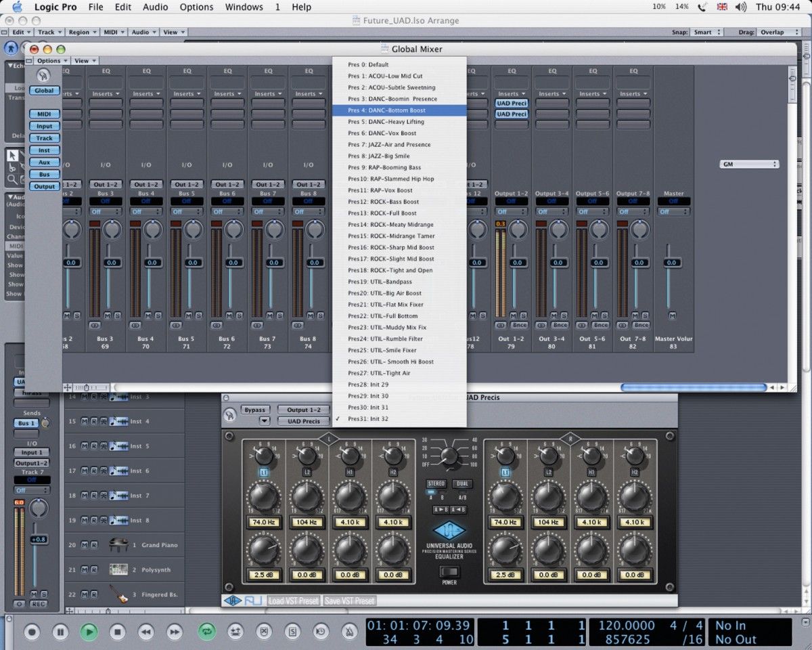Click the Record button in the transport bar
Screen dimensions: 812x650
click(32, 632)
